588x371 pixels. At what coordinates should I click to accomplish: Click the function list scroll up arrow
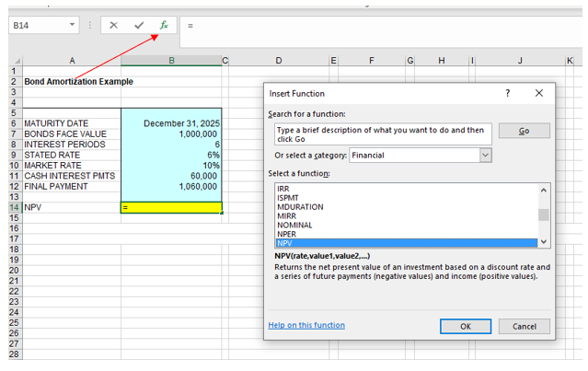[543, 190]
